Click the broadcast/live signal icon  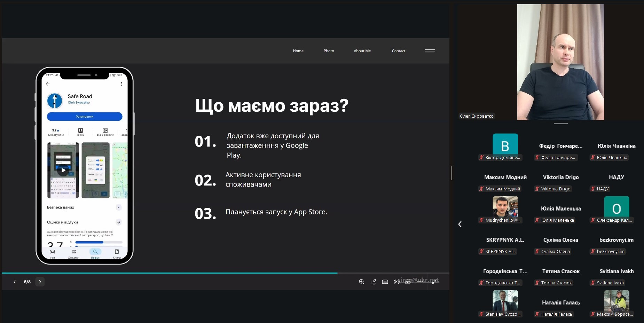tap(396, 282)
